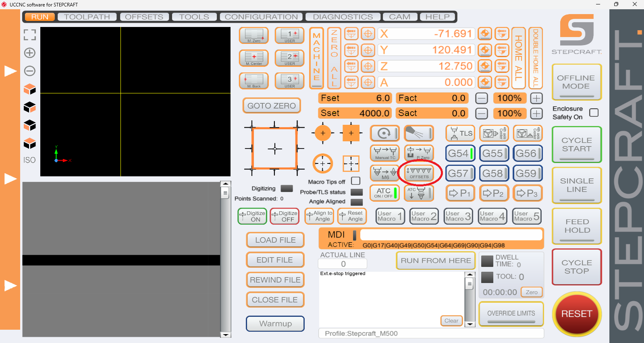Click the hollow square inner probing icon
Screen dimensions: 644x343
click(x=351, y=163)
